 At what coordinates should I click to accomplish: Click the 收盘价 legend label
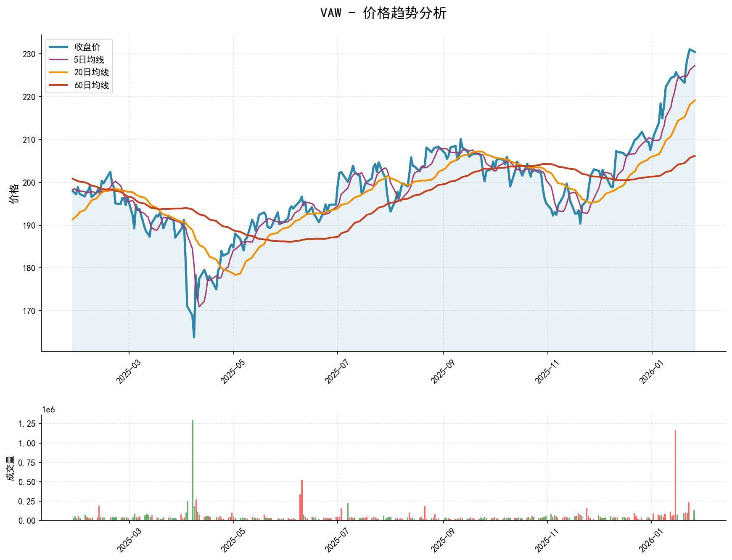(x=87, y=47)
